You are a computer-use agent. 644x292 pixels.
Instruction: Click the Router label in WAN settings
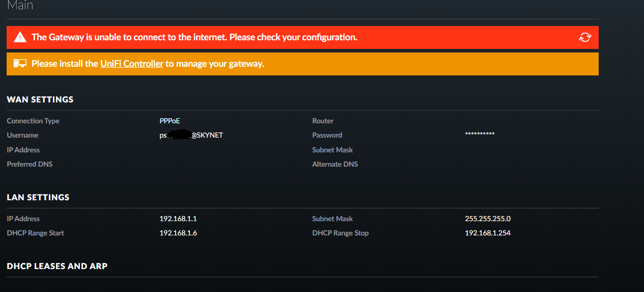click(x=323, y=121)
